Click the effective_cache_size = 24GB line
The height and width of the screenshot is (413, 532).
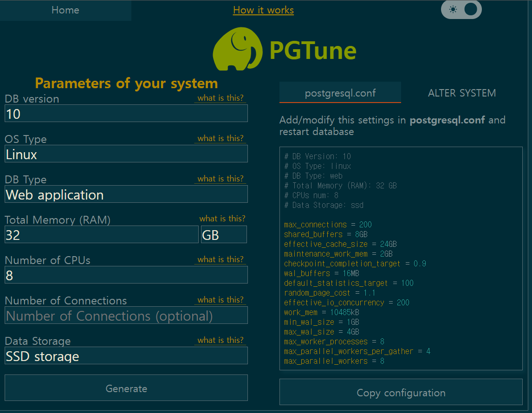(340, 245)
